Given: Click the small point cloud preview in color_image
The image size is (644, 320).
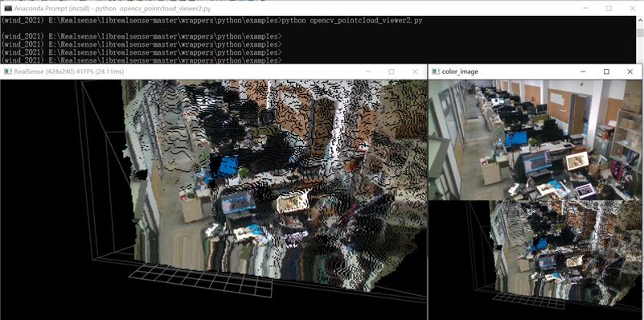Looking at the screenshot, I should coord(535,260).
